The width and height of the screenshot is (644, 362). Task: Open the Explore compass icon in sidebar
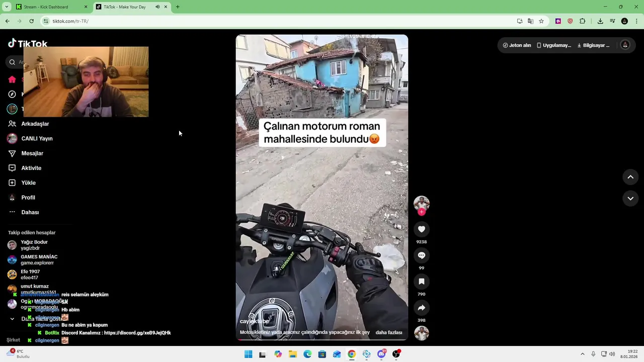pyautogui.click(x=12, y=94)
